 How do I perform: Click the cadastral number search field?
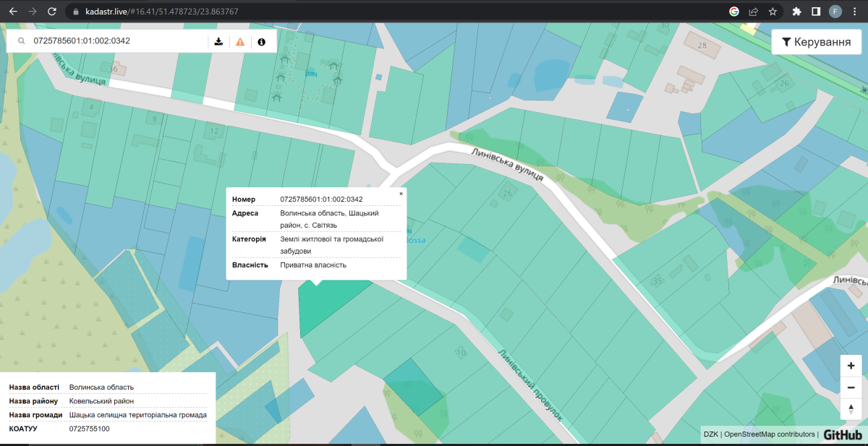click(x=116, y=41)
